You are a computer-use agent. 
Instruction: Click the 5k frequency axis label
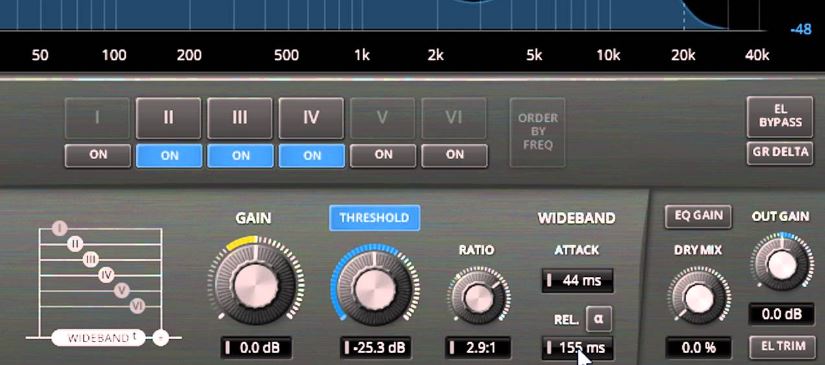(x=534, y=55)
